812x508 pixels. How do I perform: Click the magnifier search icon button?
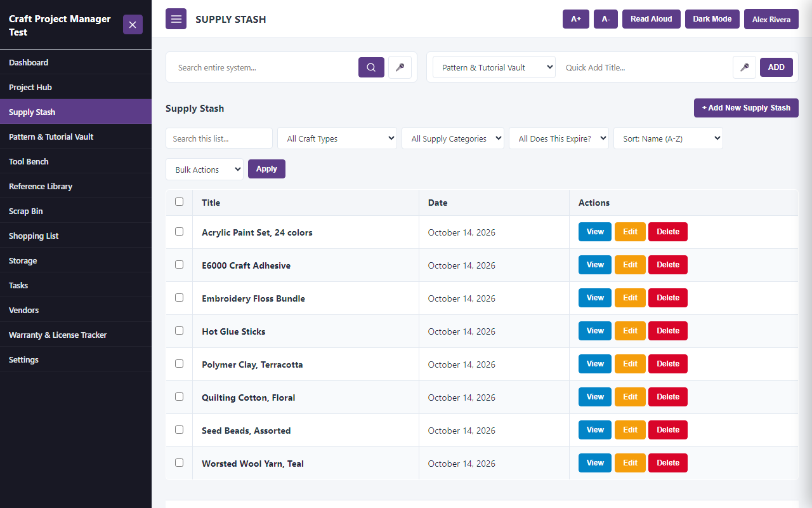pos(371,67)
